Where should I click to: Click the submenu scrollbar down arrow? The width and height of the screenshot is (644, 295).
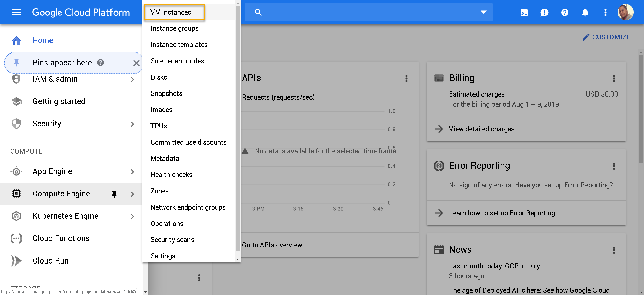pos(238,259)
